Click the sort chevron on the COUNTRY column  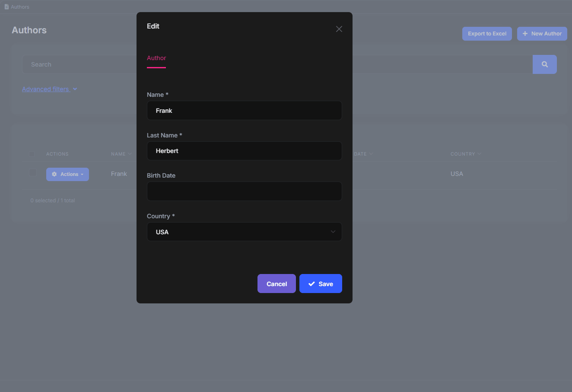point(479,153)
